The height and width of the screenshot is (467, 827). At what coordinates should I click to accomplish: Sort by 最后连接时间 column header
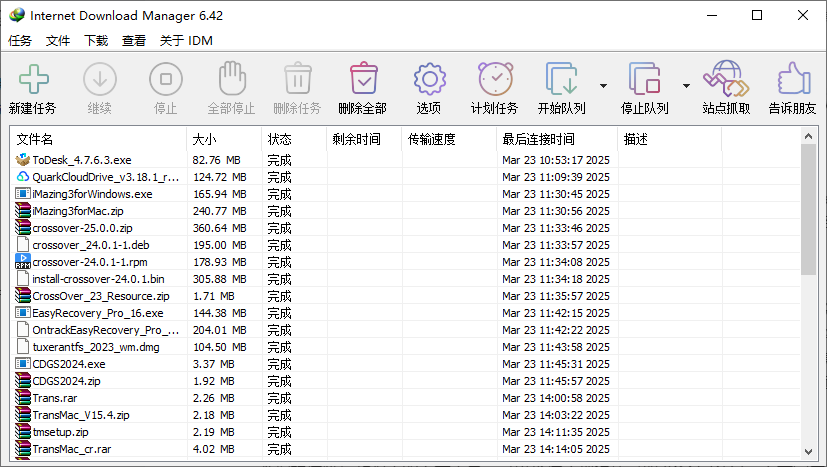coord(557,139)
